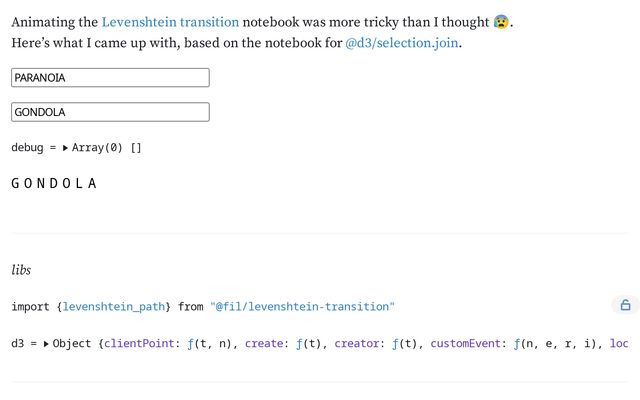Click the crying emoji in the intro
This screenshot has height=400, width=640.
pyautogui.click(x=501, y=22)
